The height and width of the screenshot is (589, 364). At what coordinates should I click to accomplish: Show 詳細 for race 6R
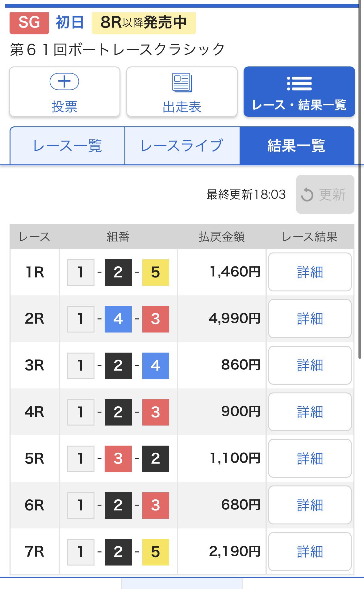[x=310, y=505]
